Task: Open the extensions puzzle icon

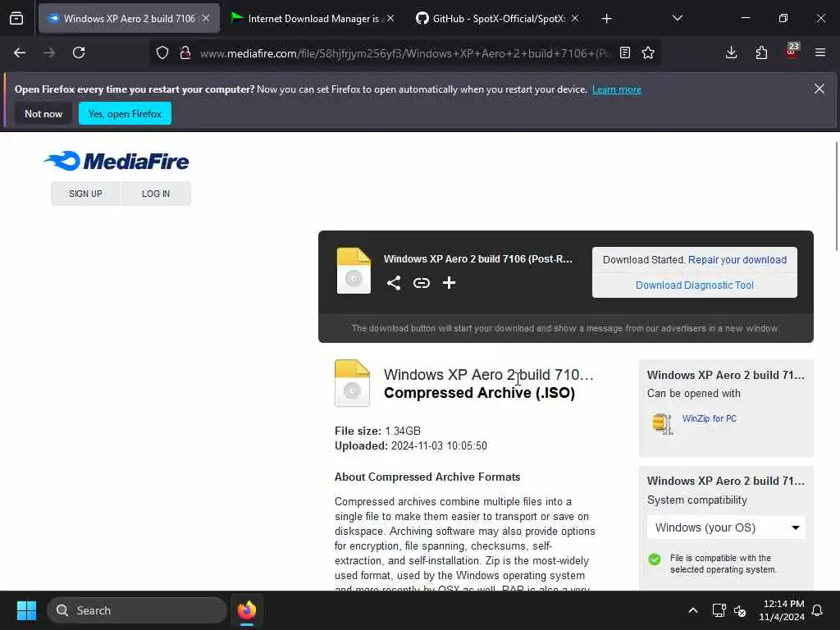Action: click(761, 52)
